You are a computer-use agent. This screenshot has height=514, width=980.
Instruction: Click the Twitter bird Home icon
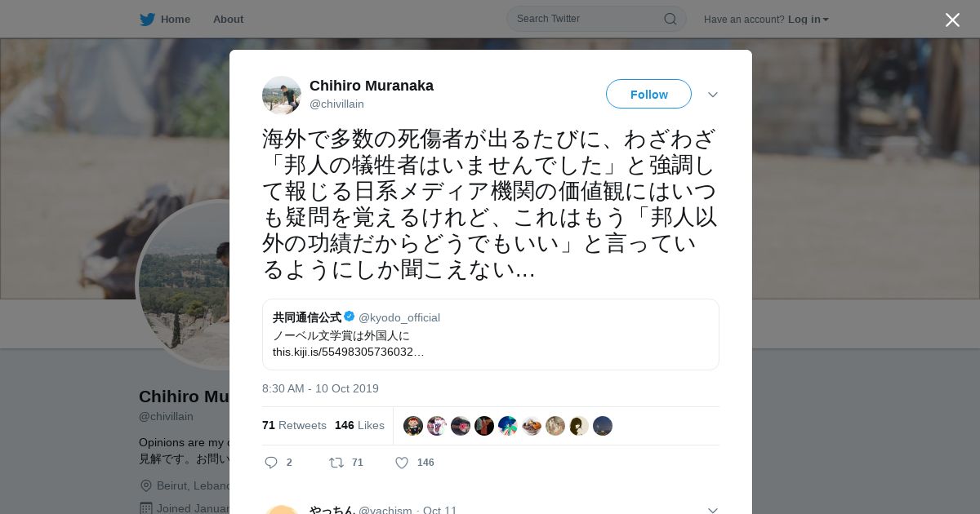[x=147, y=19]
